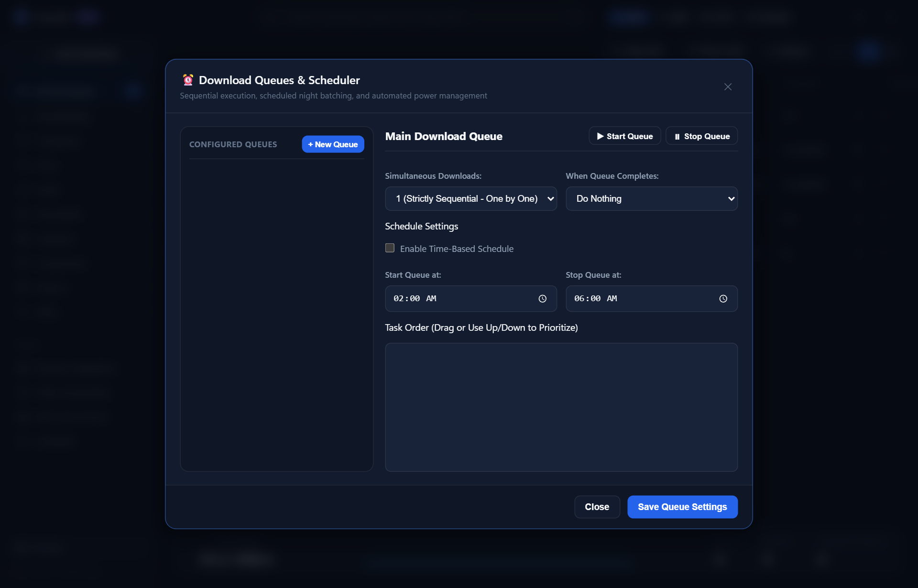
Task: Click the Stop Queue at time field
Action: [652, 299]
